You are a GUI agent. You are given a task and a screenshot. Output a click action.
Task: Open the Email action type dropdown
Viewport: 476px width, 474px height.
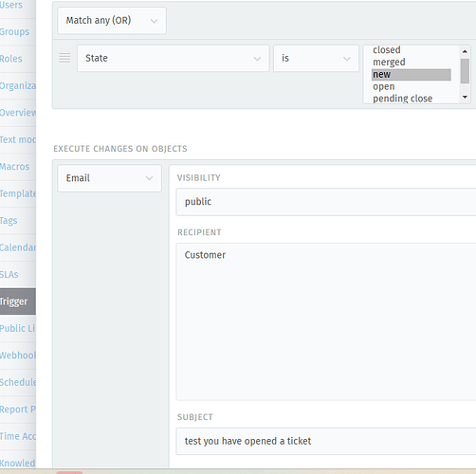(x=109, y=178)
